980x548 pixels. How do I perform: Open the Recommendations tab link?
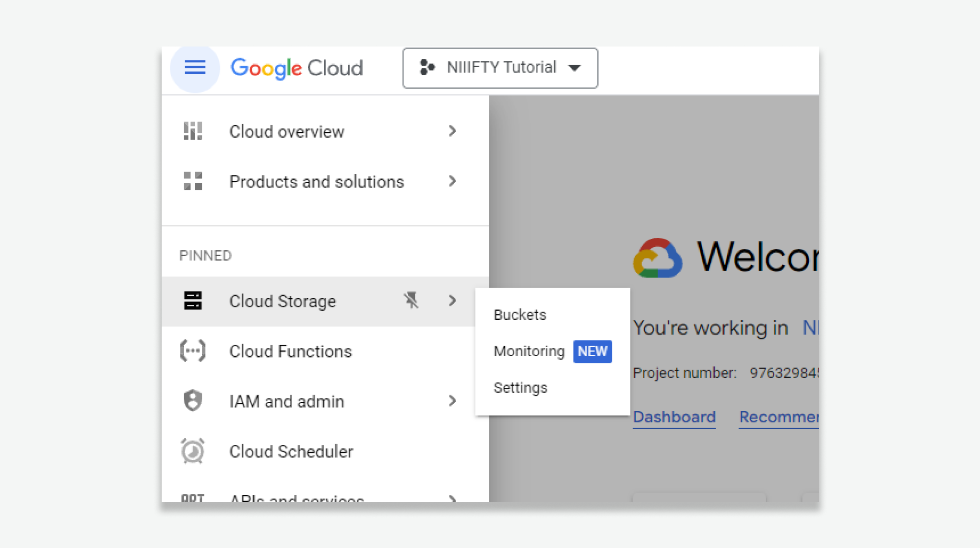779,417
